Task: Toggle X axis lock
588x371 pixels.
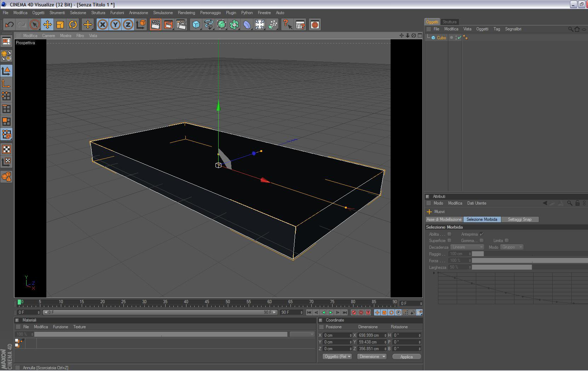Action: click(x=103, y=25)
